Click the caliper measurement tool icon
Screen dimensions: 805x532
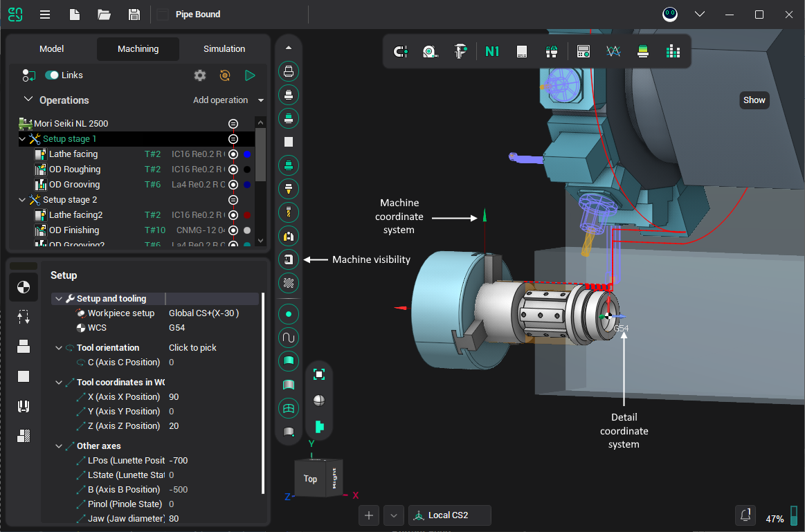[x=460, y=52]
